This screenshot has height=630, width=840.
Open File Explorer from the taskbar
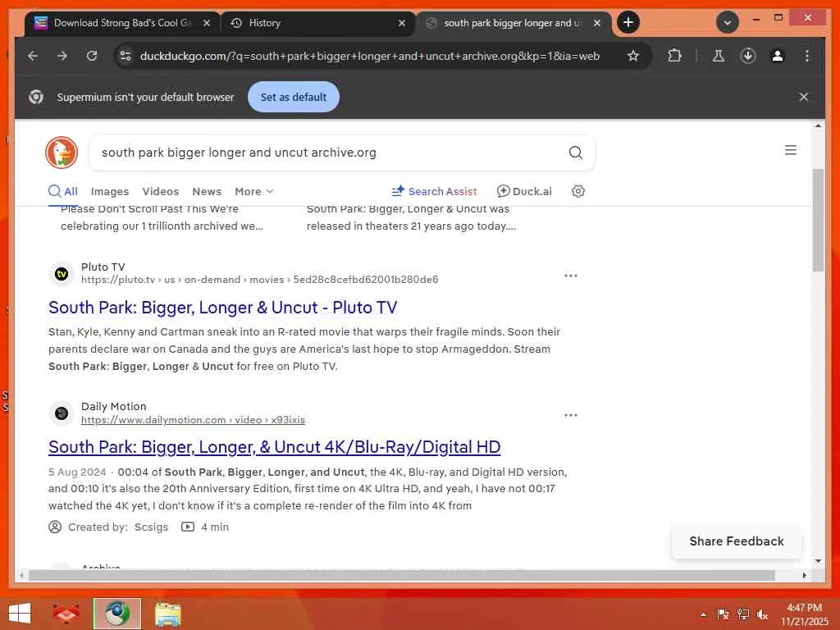[167, 614]
